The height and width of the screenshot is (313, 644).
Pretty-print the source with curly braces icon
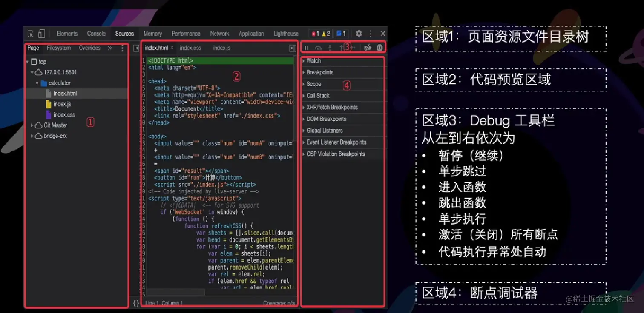136,303
